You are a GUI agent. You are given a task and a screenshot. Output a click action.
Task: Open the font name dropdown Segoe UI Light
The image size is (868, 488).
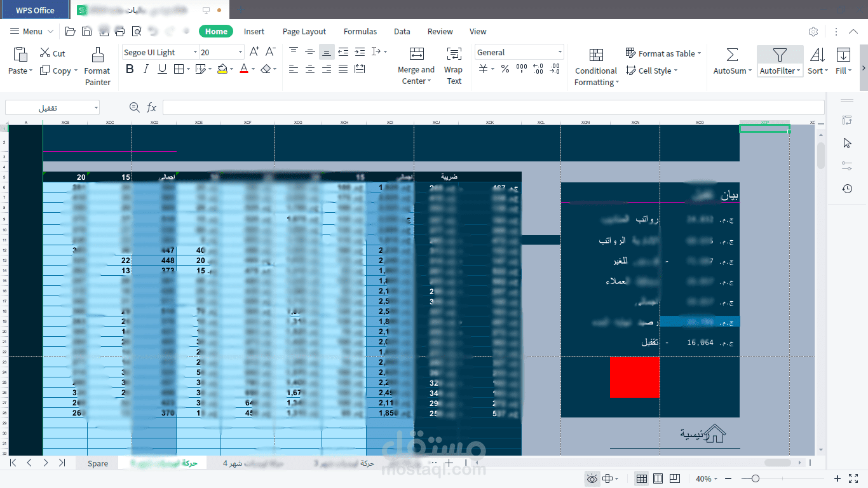[195, 52]
